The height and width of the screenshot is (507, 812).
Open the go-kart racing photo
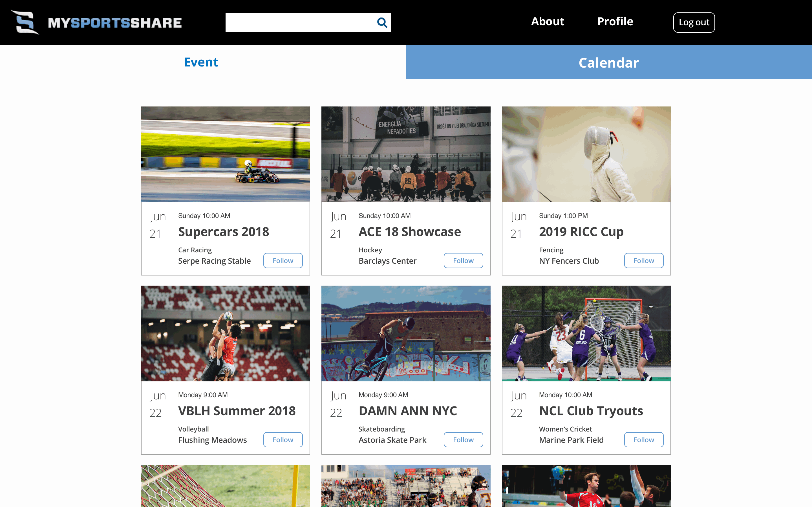click(x=225, y=154)
